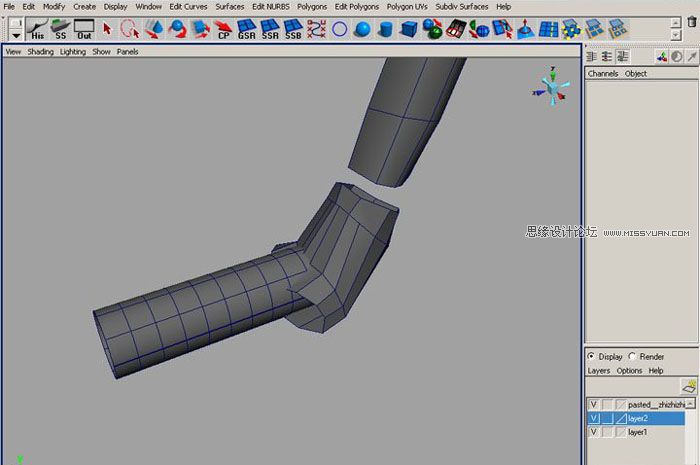Click the layer2 color swatch box
The height and width of the screenshot is (465, 700).
tap(620, 418)
